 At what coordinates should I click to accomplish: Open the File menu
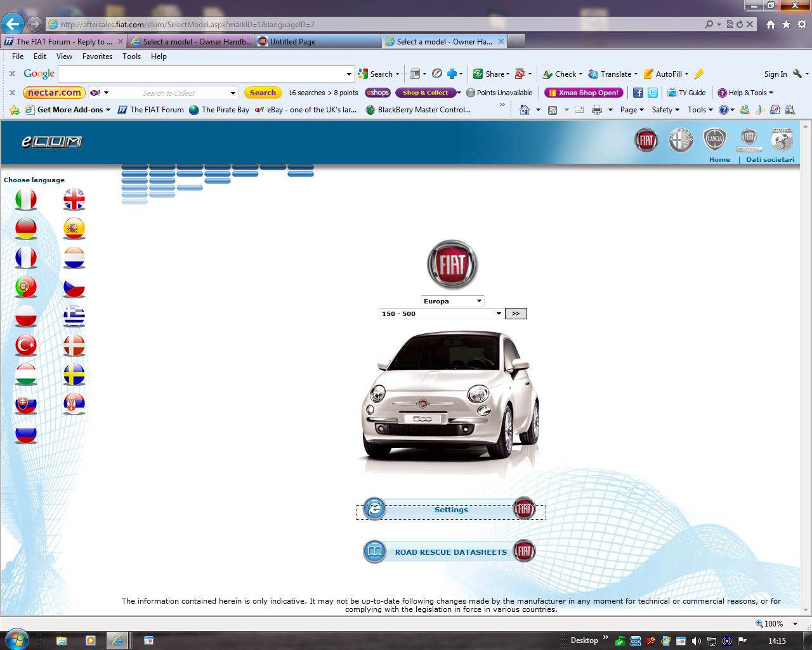[x=18, y=56]
